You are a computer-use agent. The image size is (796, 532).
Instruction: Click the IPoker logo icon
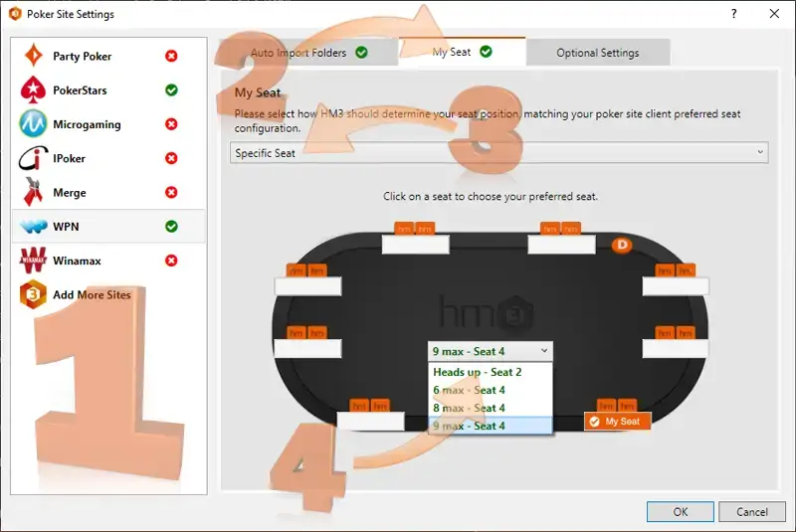tap(33, 158)
